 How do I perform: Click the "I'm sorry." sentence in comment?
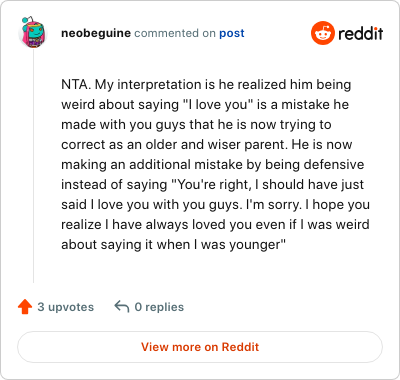274,205
